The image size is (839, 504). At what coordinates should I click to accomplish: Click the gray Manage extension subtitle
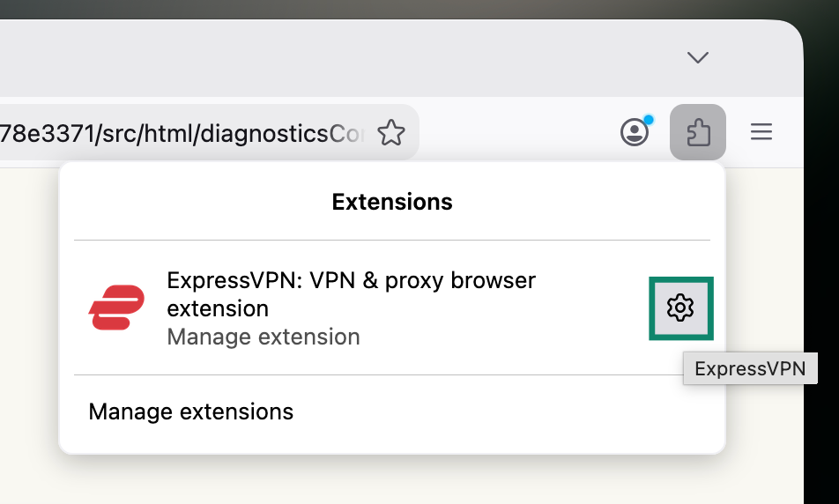[x=264, y=337]
